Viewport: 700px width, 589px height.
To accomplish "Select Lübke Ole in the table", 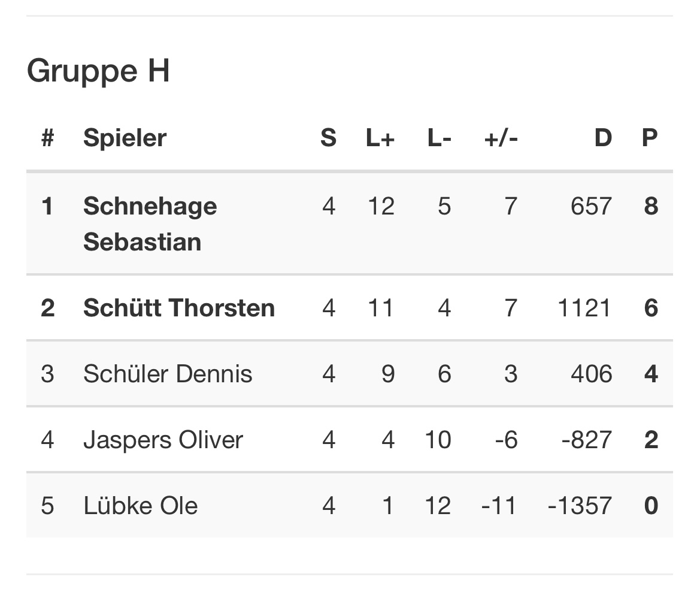I will point(140,506).
